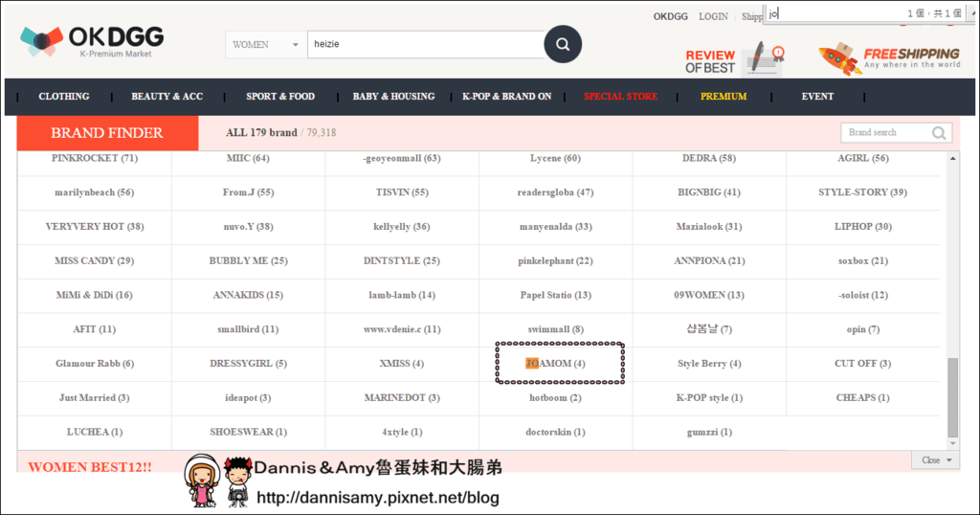Select the MIIC (64) brand
Viewport: 980px width, 515px height.
click(x=248, y=158)
